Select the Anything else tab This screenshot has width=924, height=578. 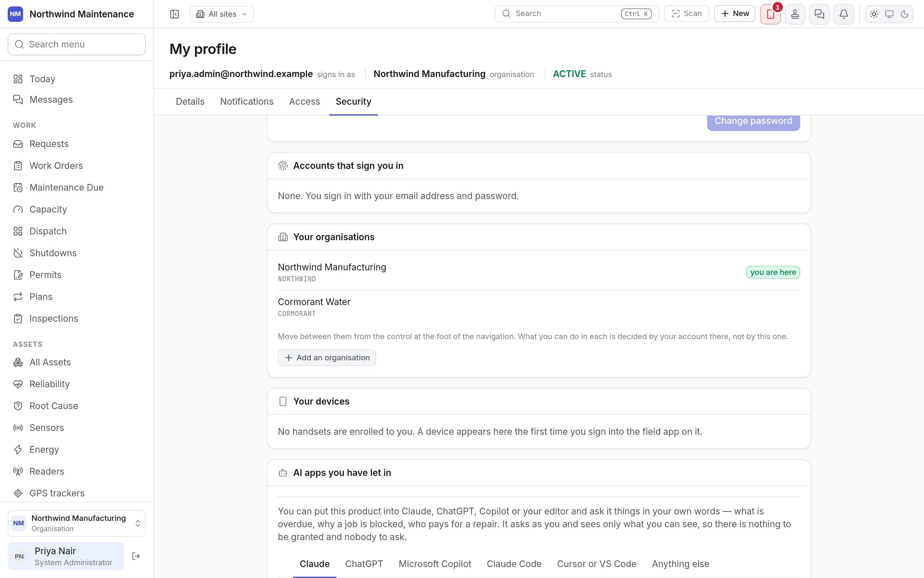[680, 564]
